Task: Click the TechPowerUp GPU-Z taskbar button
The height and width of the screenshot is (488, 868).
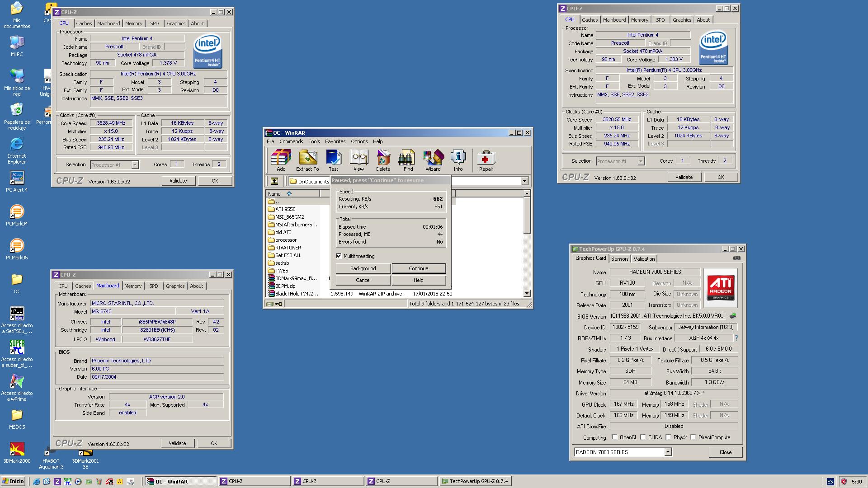Action: pyautogui.click(x=475, y=481)
